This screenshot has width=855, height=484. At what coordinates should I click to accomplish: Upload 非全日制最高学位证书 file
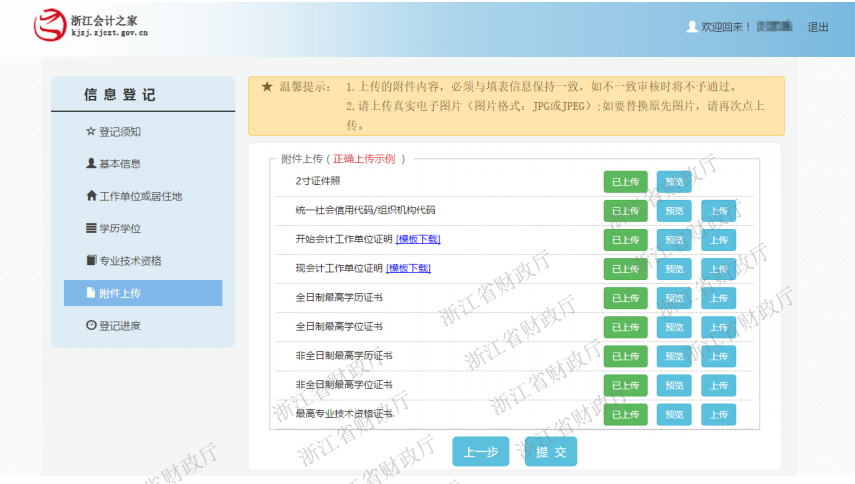[718, 385]
